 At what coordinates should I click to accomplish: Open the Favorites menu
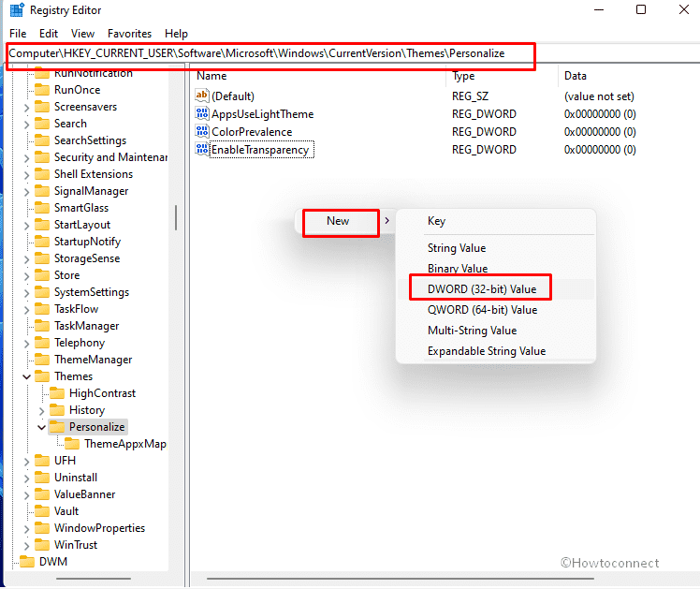tap(129, 34)
